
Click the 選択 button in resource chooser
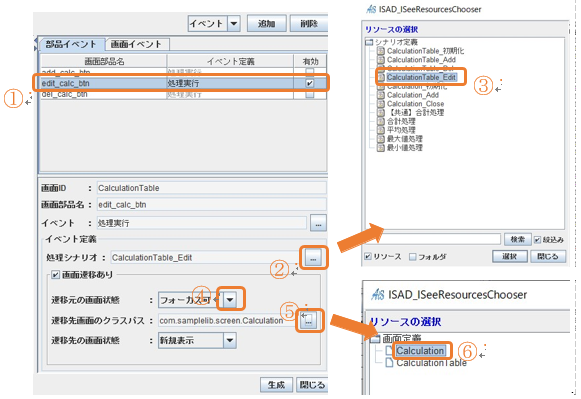509,256
